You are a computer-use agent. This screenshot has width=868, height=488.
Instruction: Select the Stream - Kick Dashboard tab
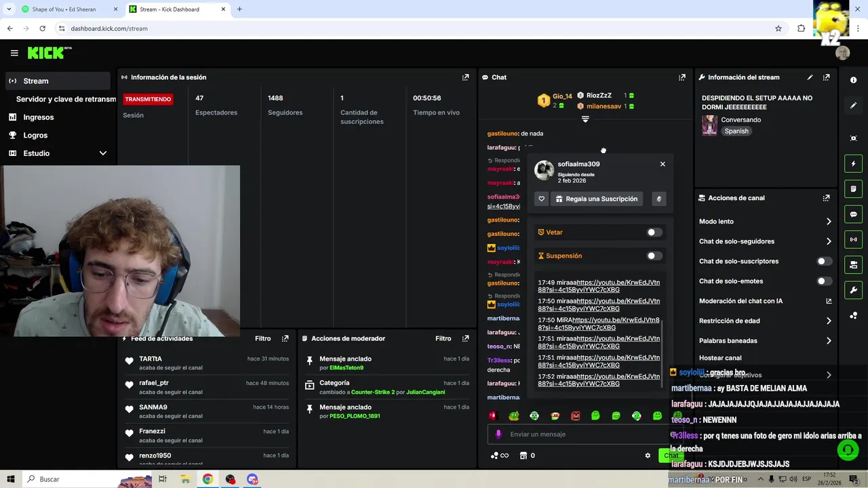tap(178, 9)
